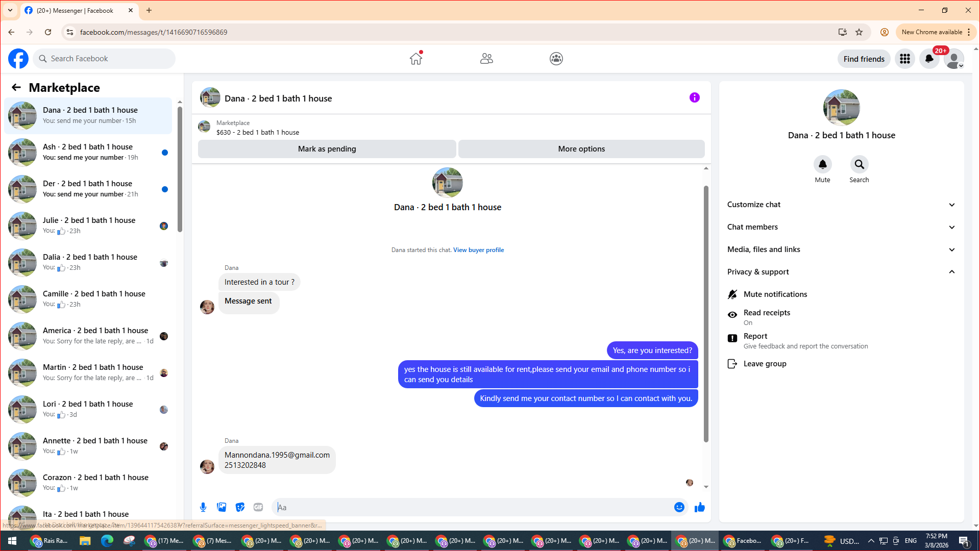The height and width of the screenshot is (551, 980).
Task: Open the sticker picker icon
Action: [x=240, y=507]
